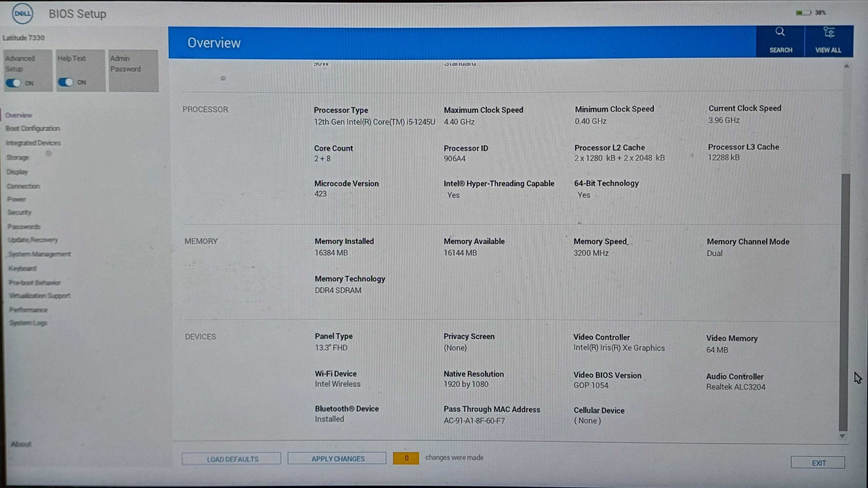Click the Intel Wireless Wi-Fi device value
This screenshot has width=868, height=488.
pos(338,384)
